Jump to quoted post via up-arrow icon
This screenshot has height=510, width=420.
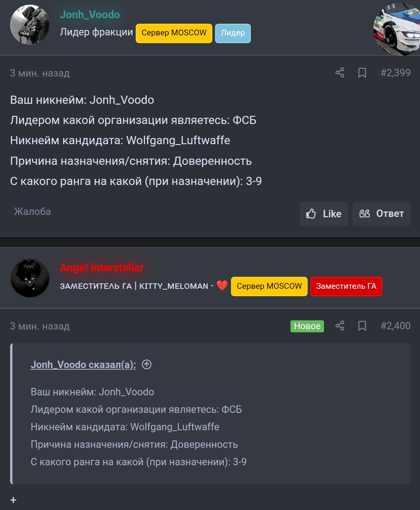tap(147, 364)
